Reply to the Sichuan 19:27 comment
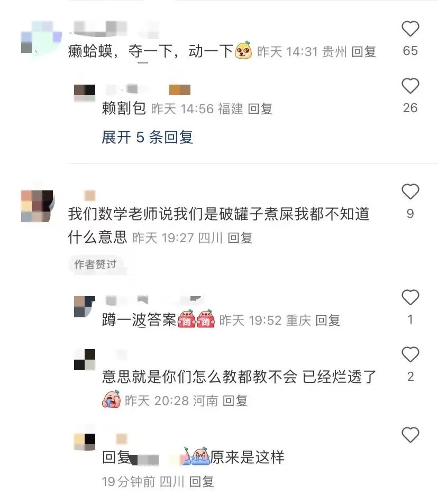The image size is (438, 504). pos(240,238)
